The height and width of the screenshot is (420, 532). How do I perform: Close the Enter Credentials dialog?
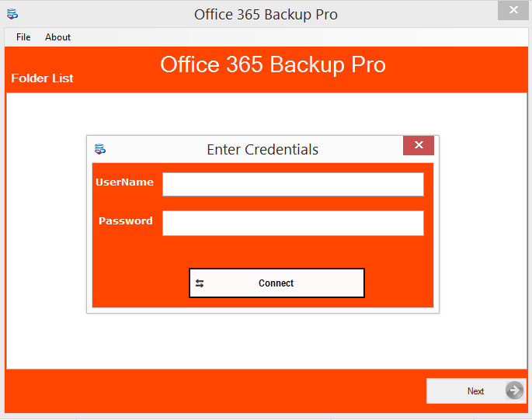click(419, 145)
